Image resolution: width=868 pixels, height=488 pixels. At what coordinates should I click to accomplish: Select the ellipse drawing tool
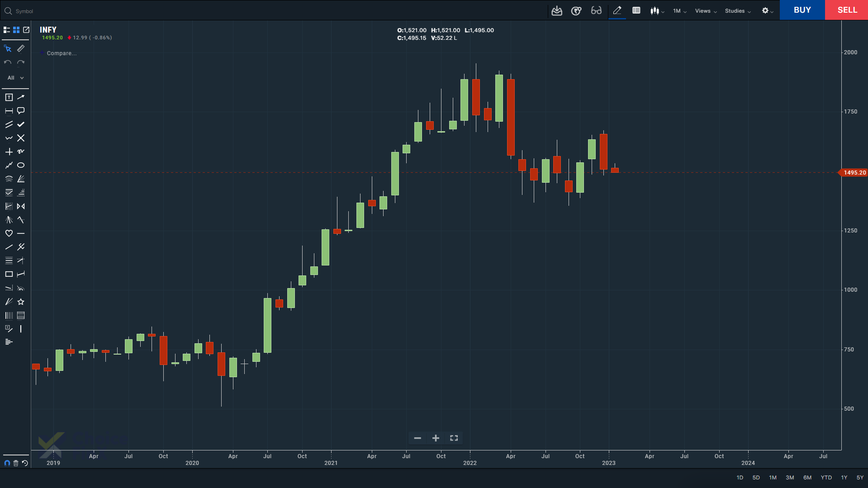(21, 166)
